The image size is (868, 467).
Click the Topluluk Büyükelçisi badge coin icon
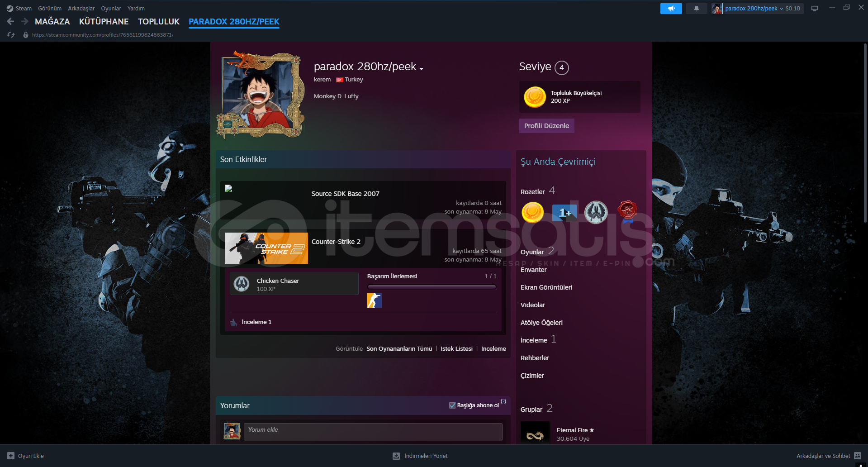click(x=535, y=97)
